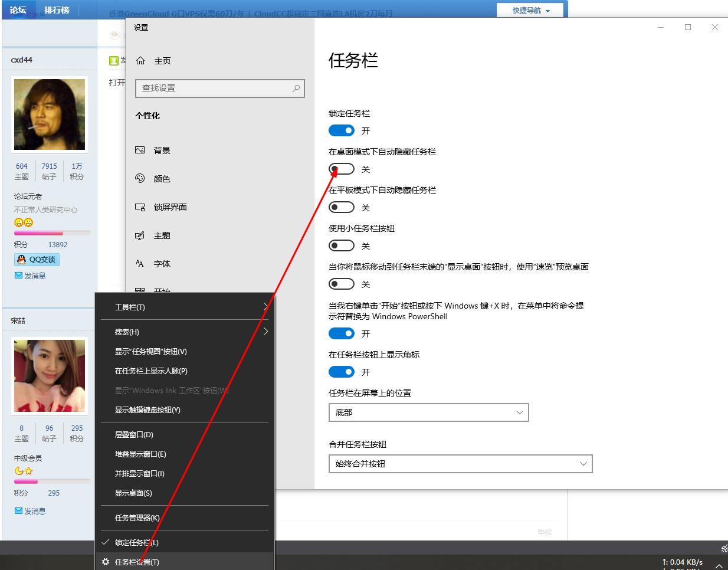The height and width of the screenshot is (570, 728).
Task: Click the QQ交谈 chat icon button
Action: (x=37, y=260)
